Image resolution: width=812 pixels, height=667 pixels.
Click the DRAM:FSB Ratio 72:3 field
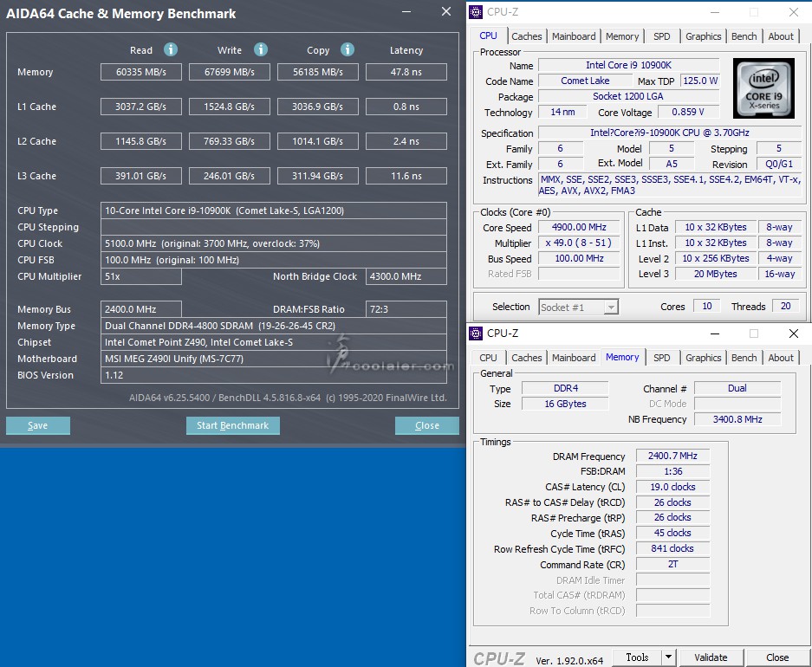(x=406, y=309)
